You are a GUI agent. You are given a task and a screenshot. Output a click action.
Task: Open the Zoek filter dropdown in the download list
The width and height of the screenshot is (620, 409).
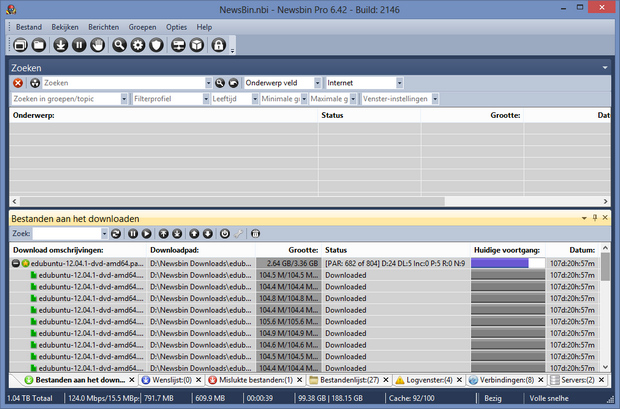(104, 234)
